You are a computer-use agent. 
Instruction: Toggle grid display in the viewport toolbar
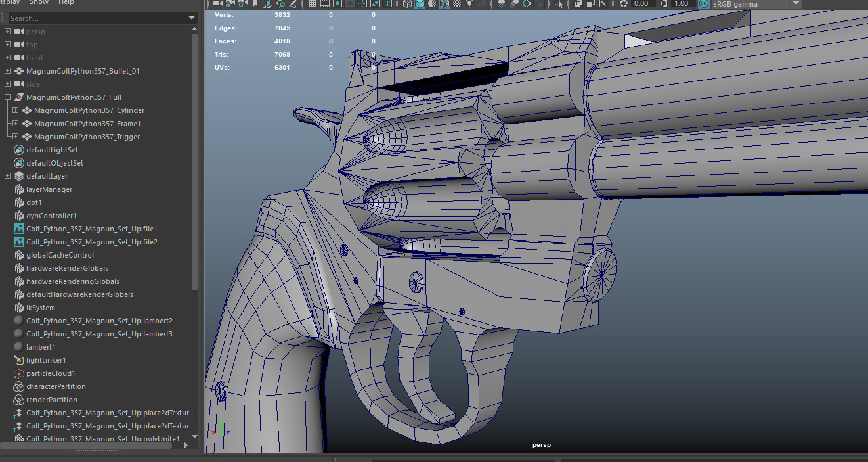[313, 3]
